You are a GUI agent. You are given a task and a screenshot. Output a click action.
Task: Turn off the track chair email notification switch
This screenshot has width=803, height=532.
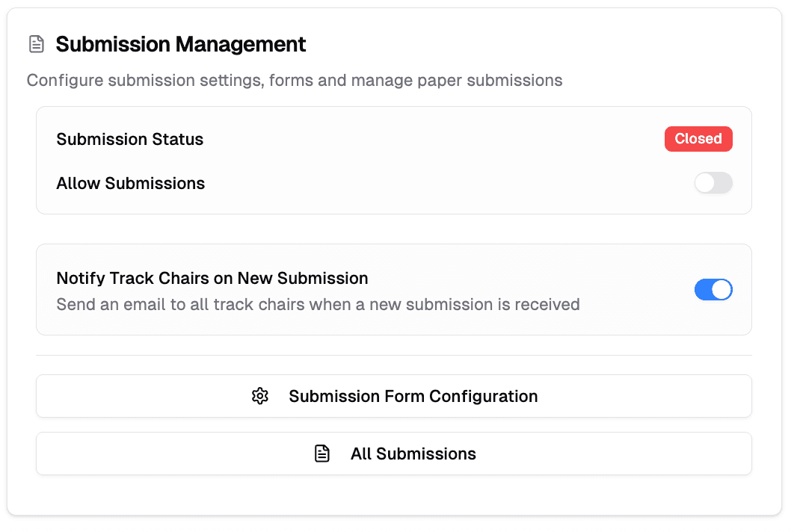pyautogui.click(x=713, y=289)
